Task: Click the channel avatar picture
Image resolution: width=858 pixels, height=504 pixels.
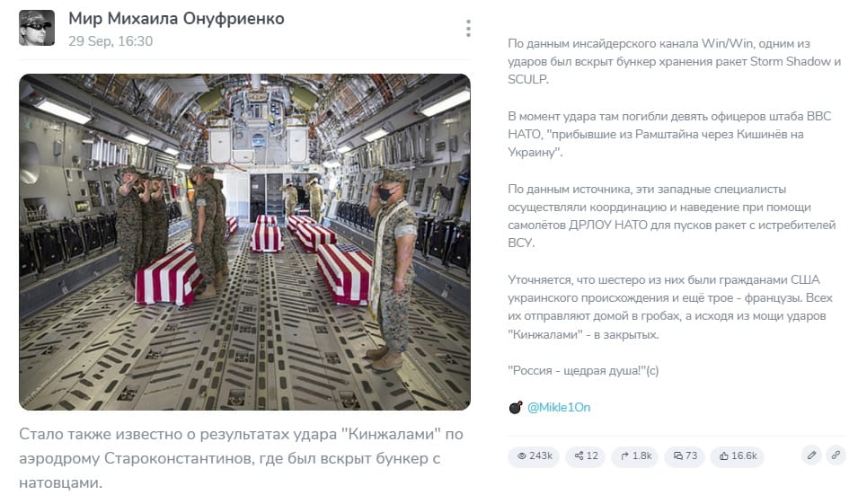Action: (37, 28)
